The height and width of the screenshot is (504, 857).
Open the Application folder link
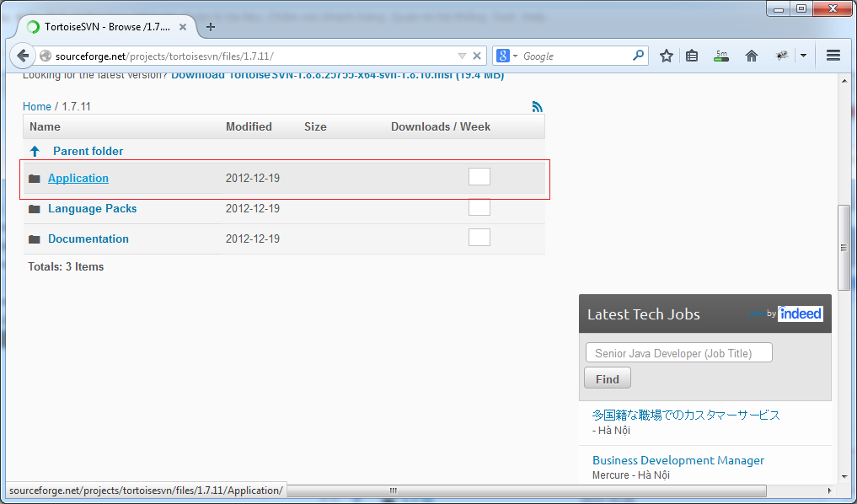[x=78, y=178]
